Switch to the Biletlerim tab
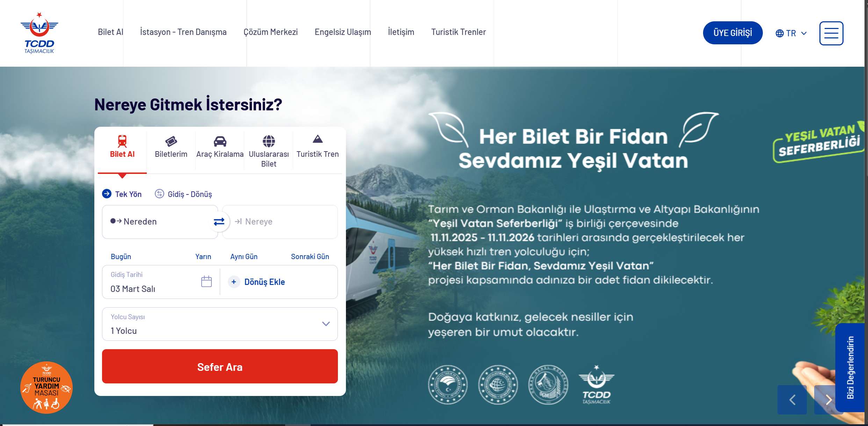This screenshot has height=426, width=868. (171, 147)
